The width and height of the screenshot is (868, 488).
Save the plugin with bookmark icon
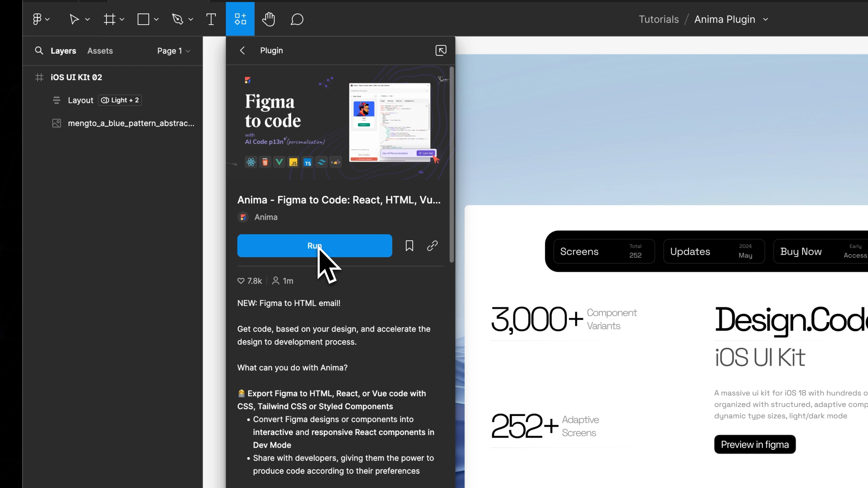point(409,246)
